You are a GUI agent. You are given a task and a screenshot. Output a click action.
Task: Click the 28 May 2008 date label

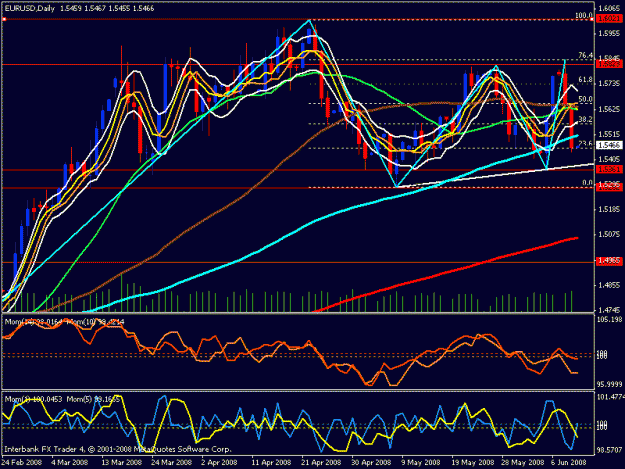(523, 462)
